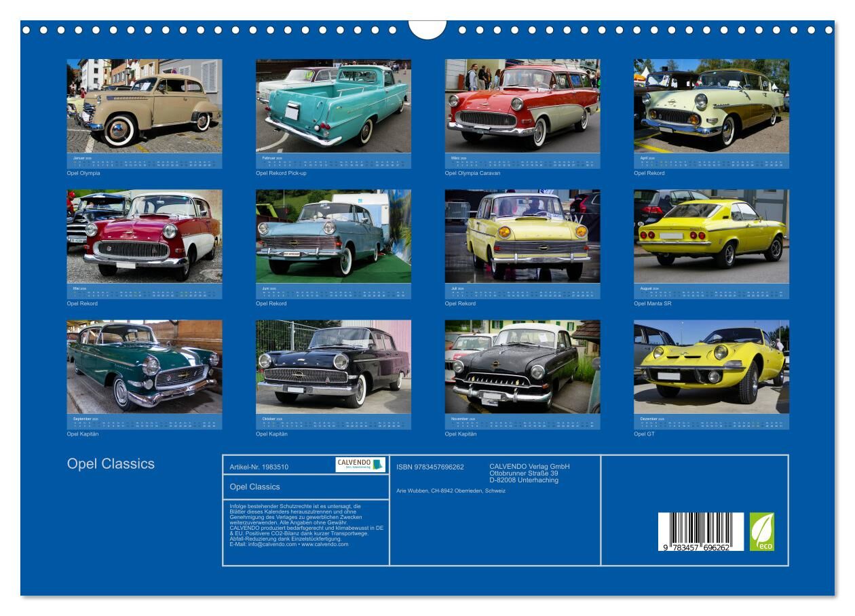The height and width of the screenshot is (616, 855).
Task: Open the yellow Opel GT December photo
Action: (711, 366)
